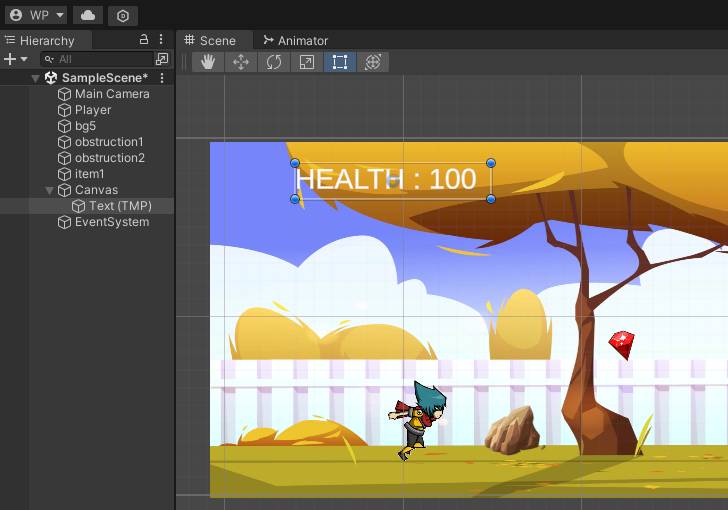Image resolution: width=728 pixels, height=510 pixels.
Task: Open Unity cloud services
Action: [88, 15]
